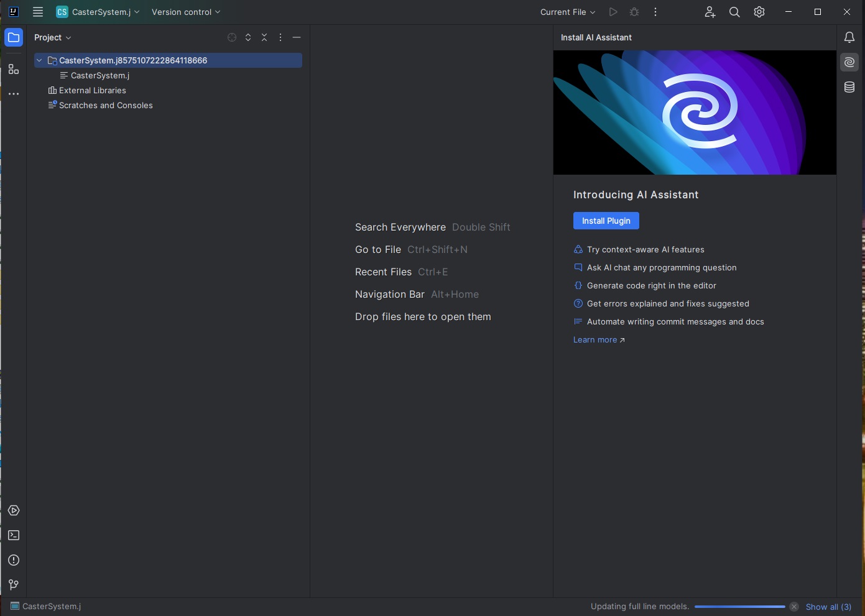Screen dimensions: 865x616
Task: Expand selected items in Project panel
Action: 248,37
